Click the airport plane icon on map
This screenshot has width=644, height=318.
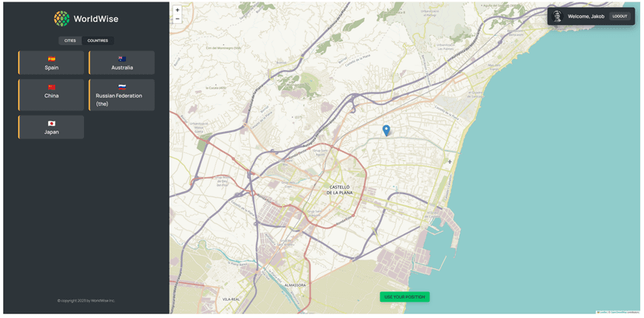click(x=450, y=162)
